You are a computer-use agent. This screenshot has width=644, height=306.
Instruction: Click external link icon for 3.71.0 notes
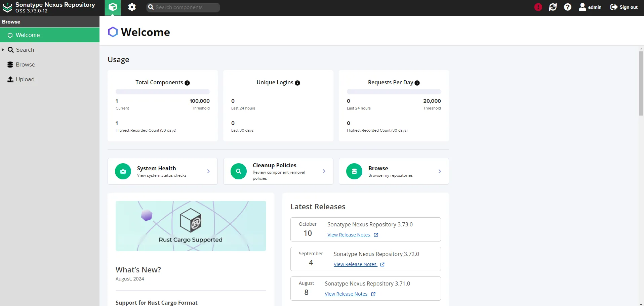tap(373, 294)
